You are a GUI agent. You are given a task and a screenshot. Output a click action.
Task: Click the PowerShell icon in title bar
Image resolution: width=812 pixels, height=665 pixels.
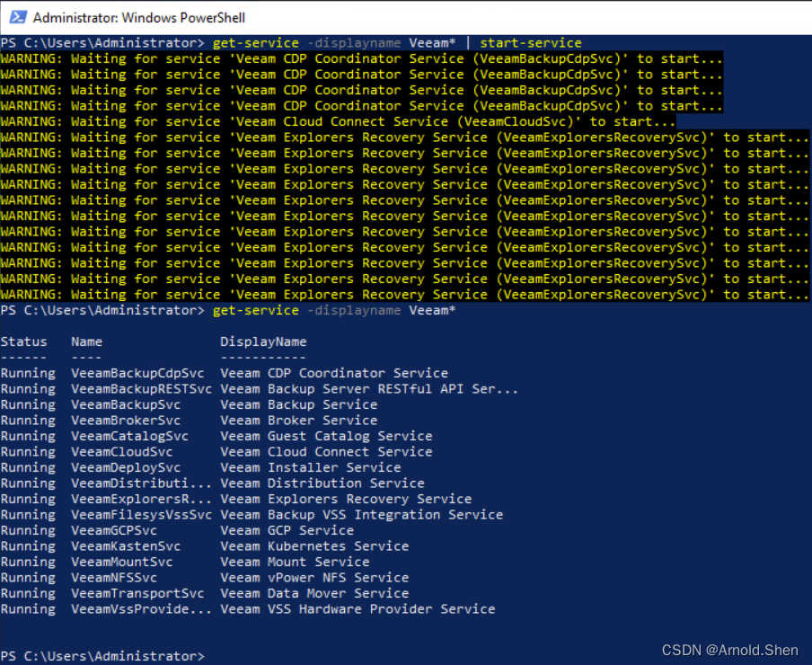18,17
